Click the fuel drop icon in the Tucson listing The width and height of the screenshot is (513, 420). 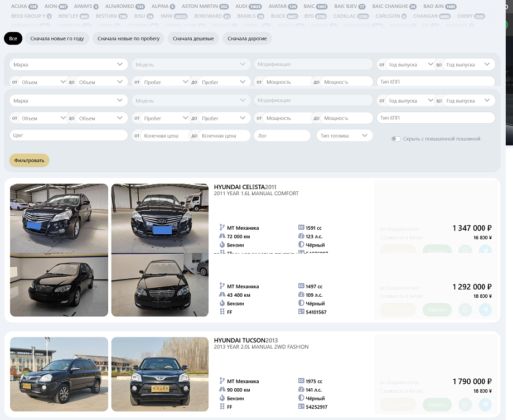[x=222, y=398]
